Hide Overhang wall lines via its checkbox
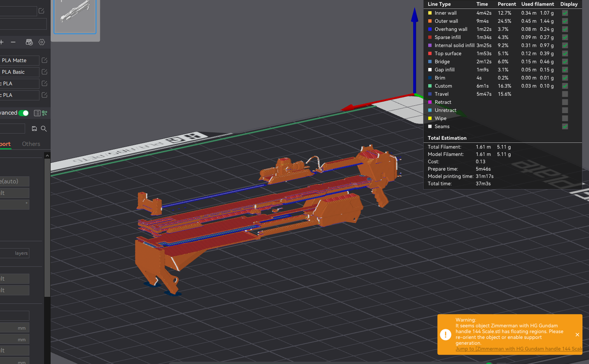Viewport: 589px width, 364px height. (x=565, y=29)
